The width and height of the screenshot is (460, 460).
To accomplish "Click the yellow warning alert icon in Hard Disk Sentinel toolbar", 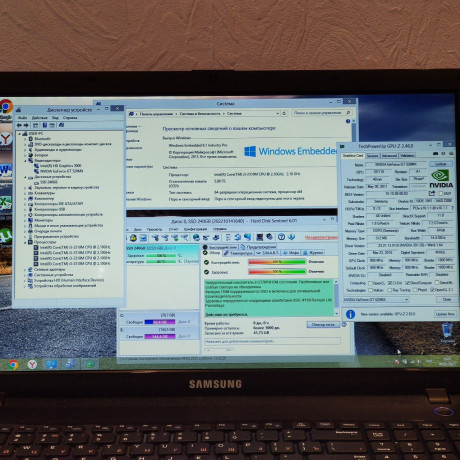I will point(133,238).
